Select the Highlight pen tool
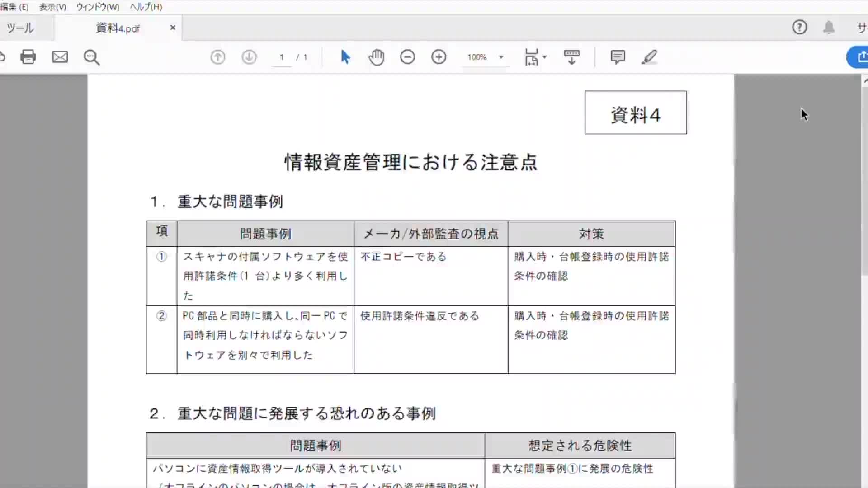The width and height of the screenshot is (868, 488). point(649,57)
